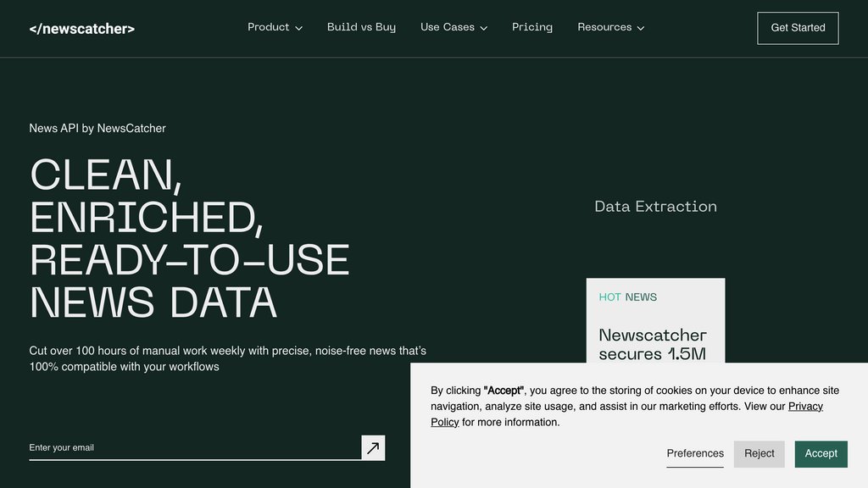The image size is (868, 488).
Task: Open the Build vs Buy page
Action: pos(361,27)
